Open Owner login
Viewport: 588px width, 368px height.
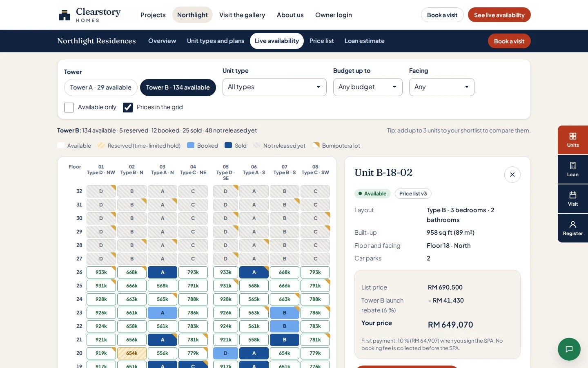(334, 15)
